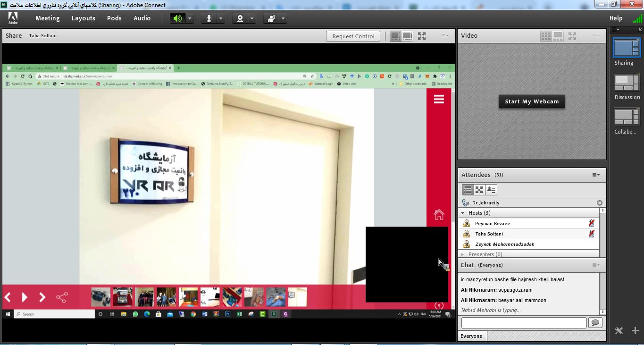This screenshot has width=644, height=345.
Task: Open the layout bar options menu
Action: (615, 30)
